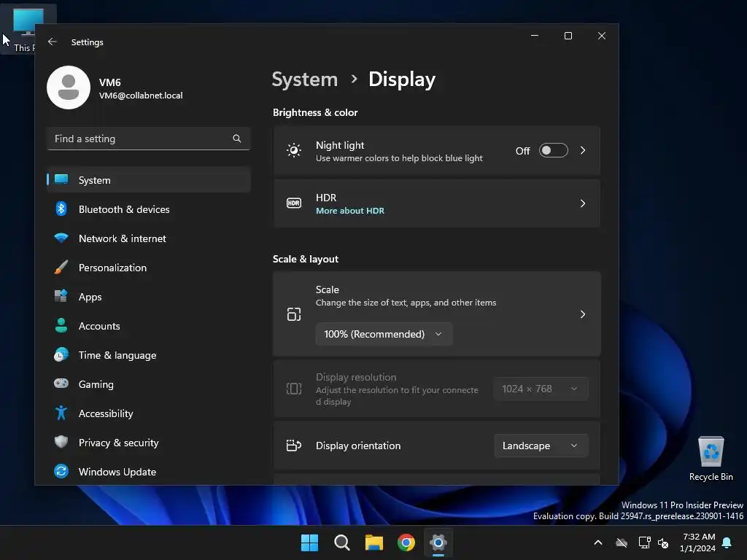
Task: Click the network status tray icon
Action: click(x=645, y=542)
